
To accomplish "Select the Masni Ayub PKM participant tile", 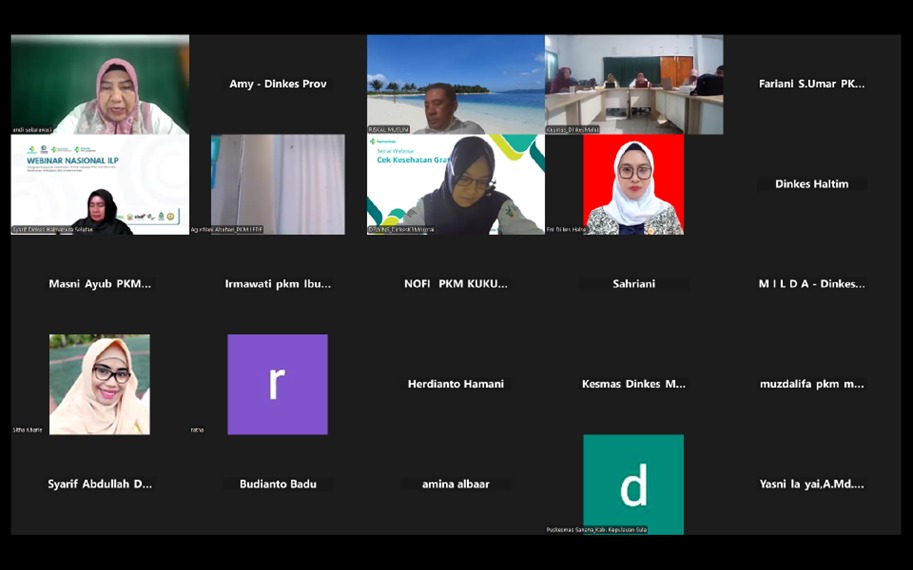I will click(x=99, y=284).
